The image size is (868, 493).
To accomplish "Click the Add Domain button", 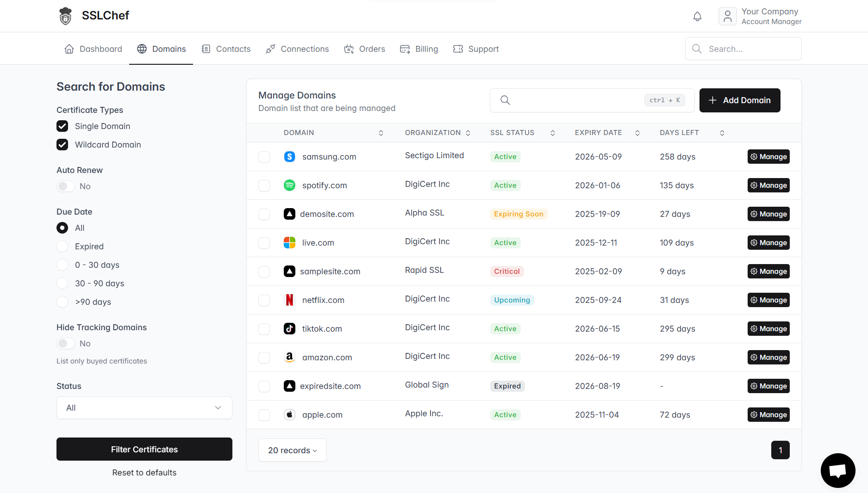I will click(740, 100).
